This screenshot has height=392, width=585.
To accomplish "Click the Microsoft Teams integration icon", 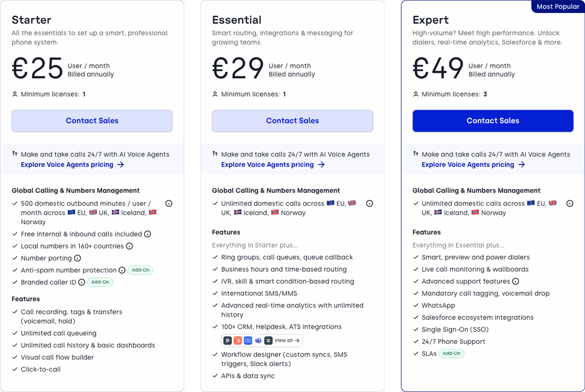I will pos(258,340).
